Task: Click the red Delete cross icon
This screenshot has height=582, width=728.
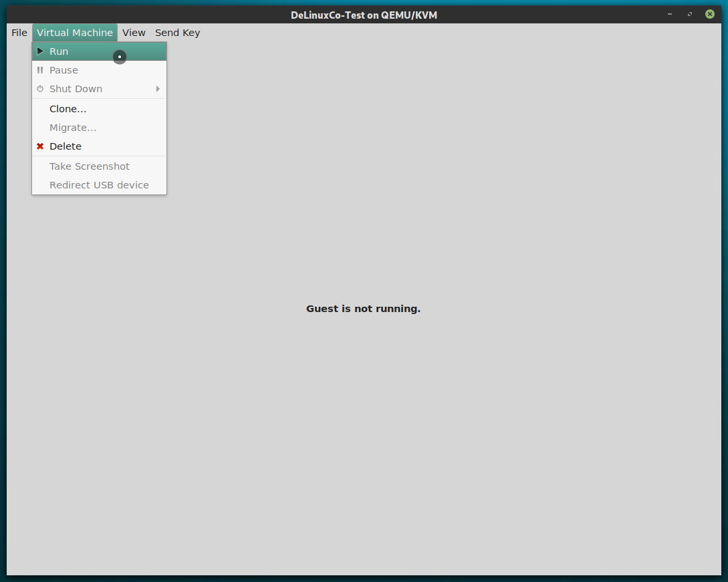Action: point(40,146)
